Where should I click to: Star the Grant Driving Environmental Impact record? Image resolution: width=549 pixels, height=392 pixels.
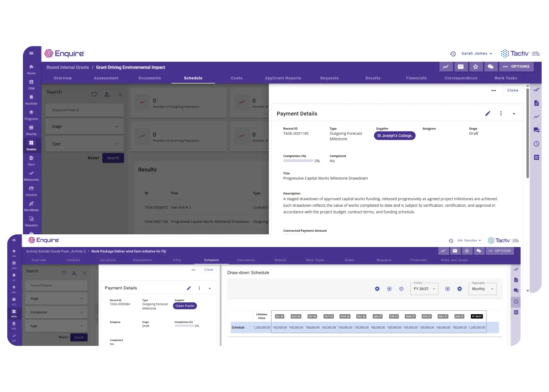pyautogui.click(x=476, y=67)
